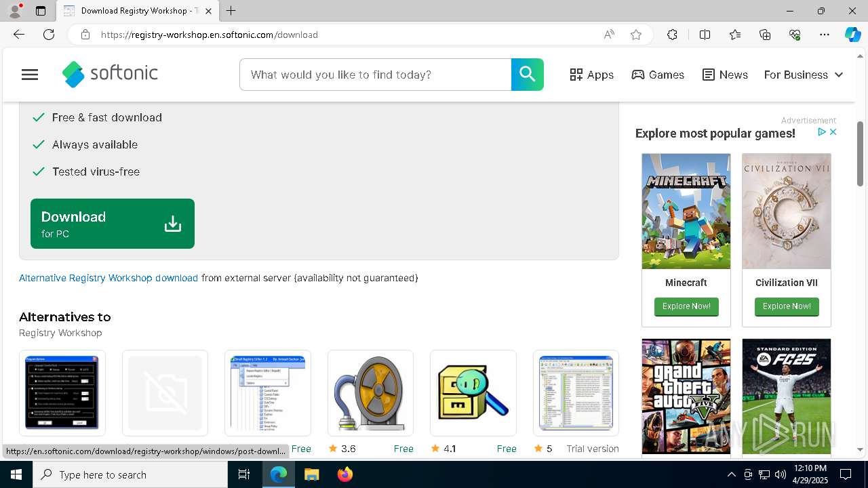
Task: Open the News section
Action: click(x=725, y=75)
